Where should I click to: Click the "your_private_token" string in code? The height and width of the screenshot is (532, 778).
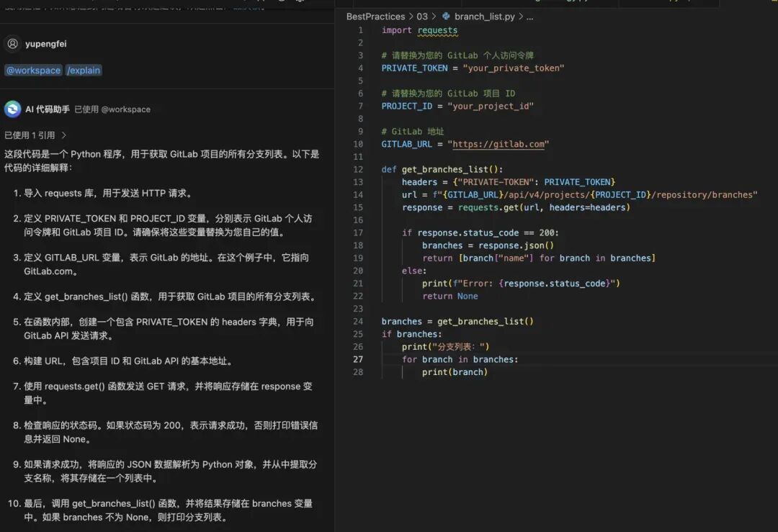pos(513,68)
